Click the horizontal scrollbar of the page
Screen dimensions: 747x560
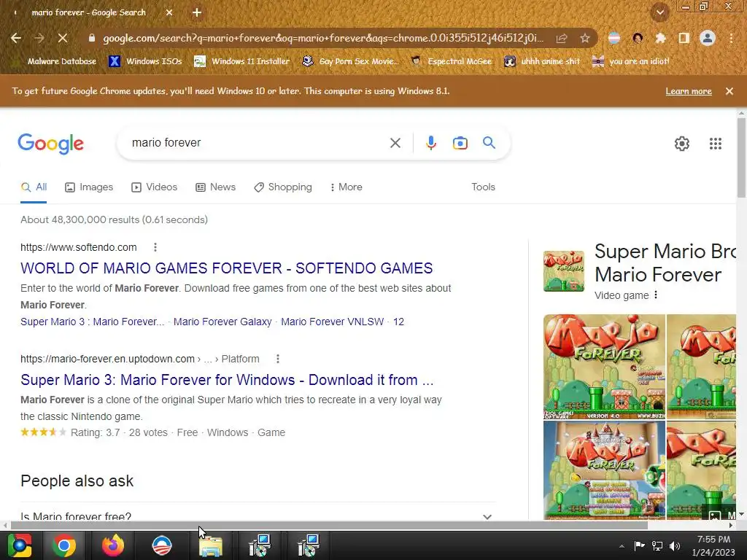(x=329, y=525)
